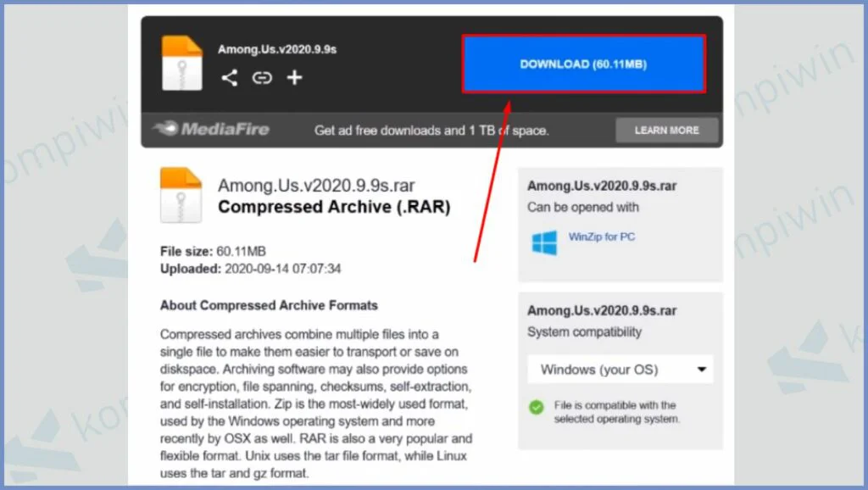Click the Uploaded date line
This screenshot has height=490, width=868.
(x=251, y=269)
